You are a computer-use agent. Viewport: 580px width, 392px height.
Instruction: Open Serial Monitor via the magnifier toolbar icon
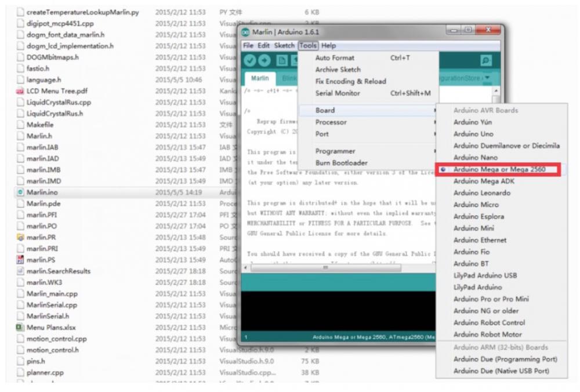click(x=485, y=60)
